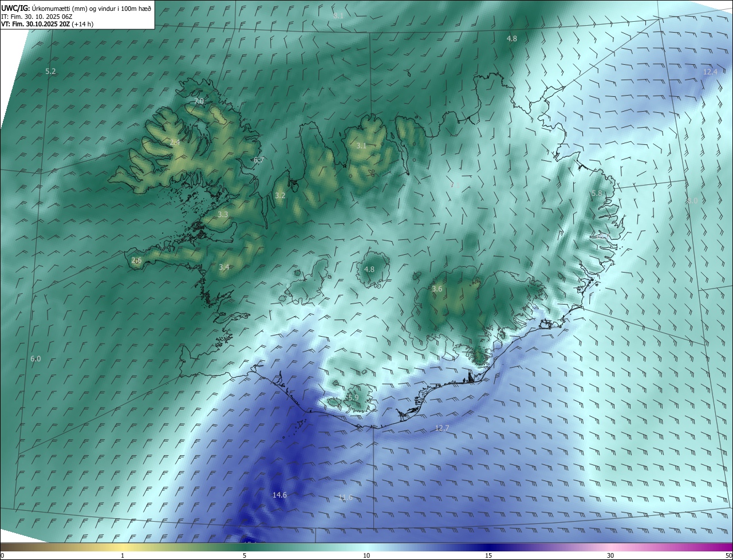The image size is (733, 560).
Task: Click the 3.6 value over Vatnajökull glacier
Action: point(437,289)
